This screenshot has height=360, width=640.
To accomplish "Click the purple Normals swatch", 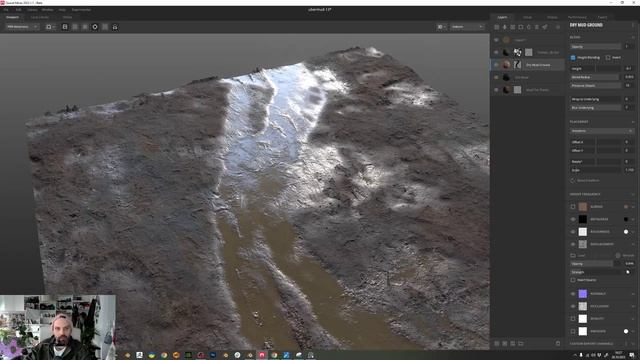I will point(582,293).
